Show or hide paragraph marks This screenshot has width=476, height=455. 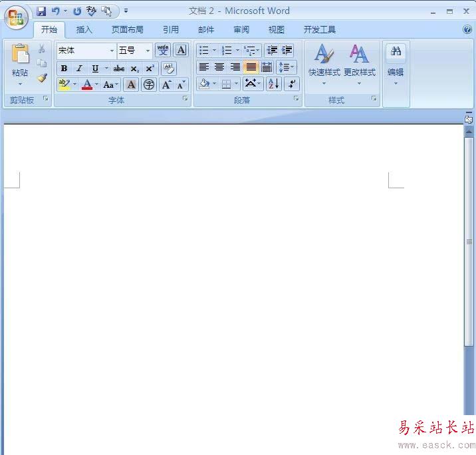click(292, 84)
